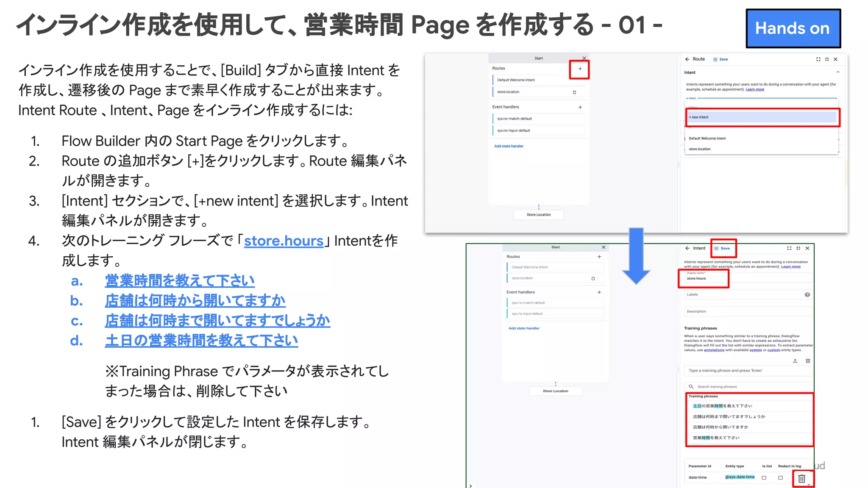The height and width of the screenshot is (488, 868).
Task: Select '+ new Intent' from the dropdown
Action: point(762,117)
